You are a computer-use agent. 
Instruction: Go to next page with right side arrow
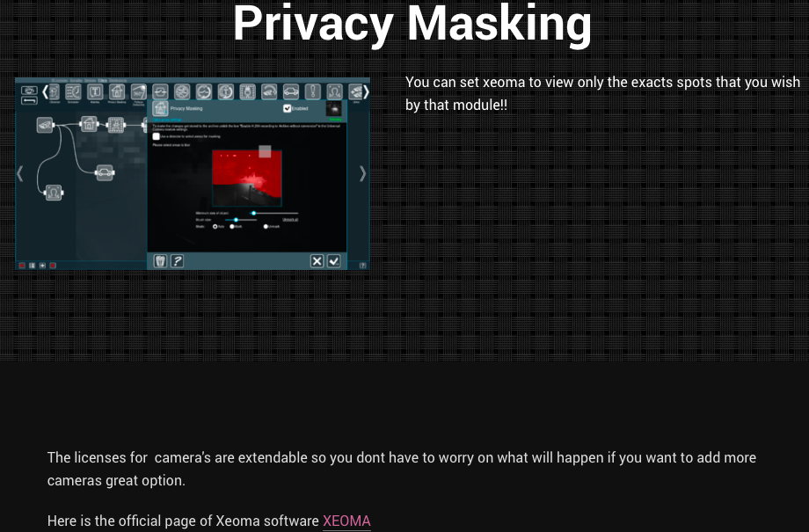coord(362,174)
